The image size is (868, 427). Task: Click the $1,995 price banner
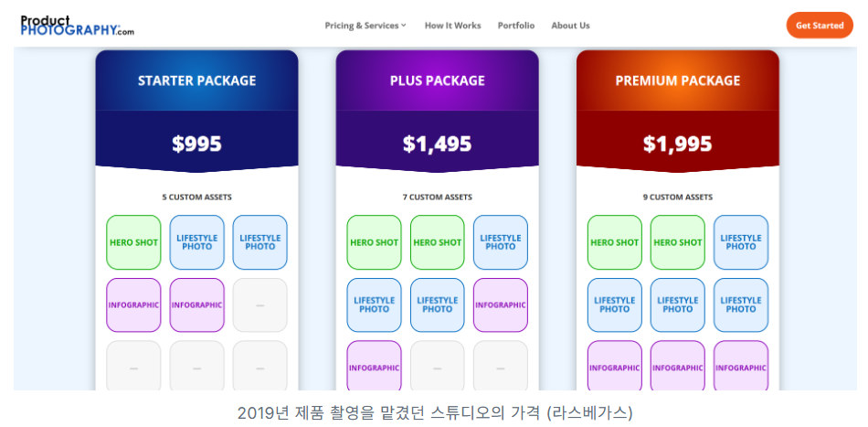pyautogui.click(x=678, y=141)
